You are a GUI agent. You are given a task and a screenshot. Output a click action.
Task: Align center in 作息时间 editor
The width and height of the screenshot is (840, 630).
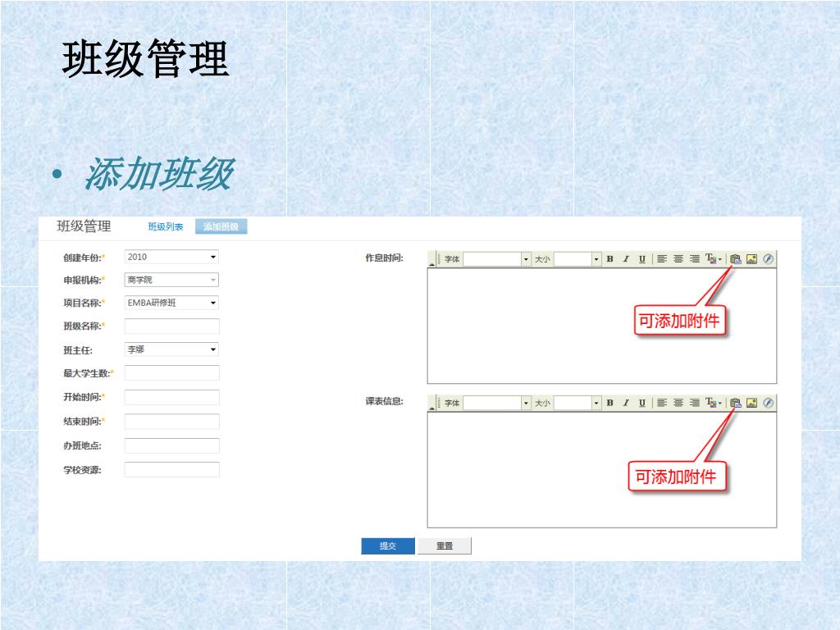(678, 259)
